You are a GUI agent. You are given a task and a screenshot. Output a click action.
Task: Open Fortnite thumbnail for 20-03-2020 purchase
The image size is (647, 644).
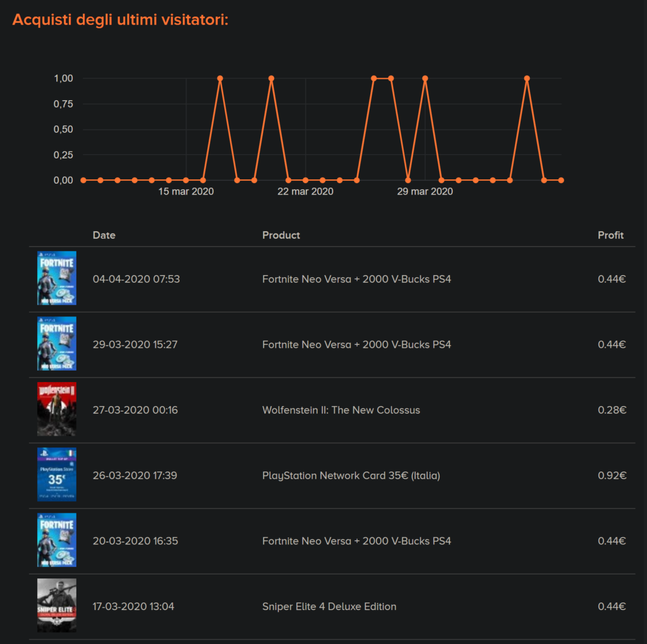[x=56, y=540]
